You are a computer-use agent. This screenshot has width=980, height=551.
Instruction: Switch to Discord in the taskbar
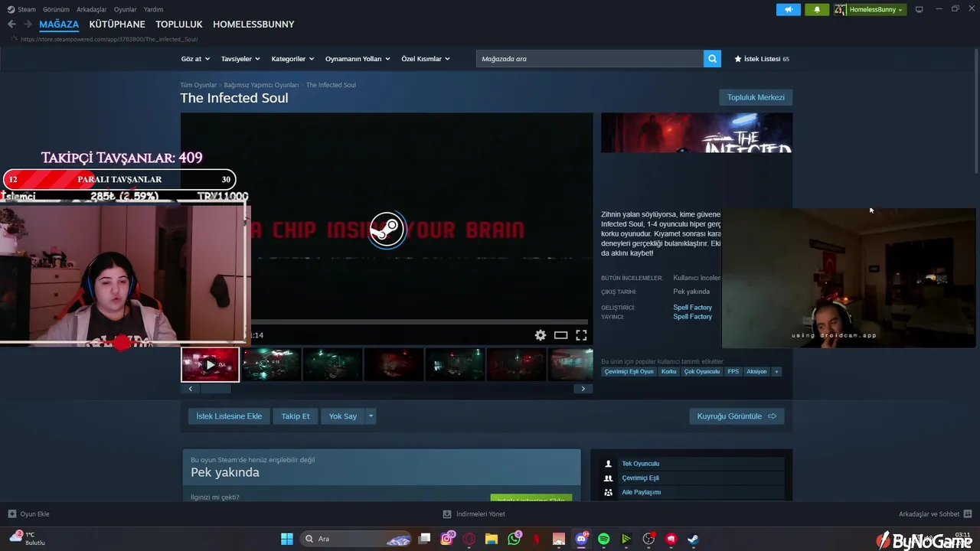(582, 539)
